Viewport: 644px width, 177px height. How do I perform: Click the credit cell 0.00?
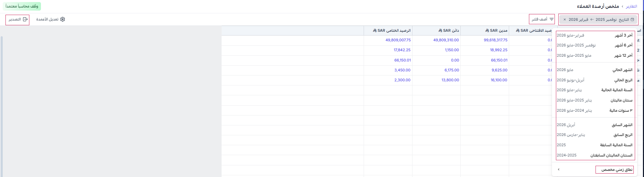[455, 60]
